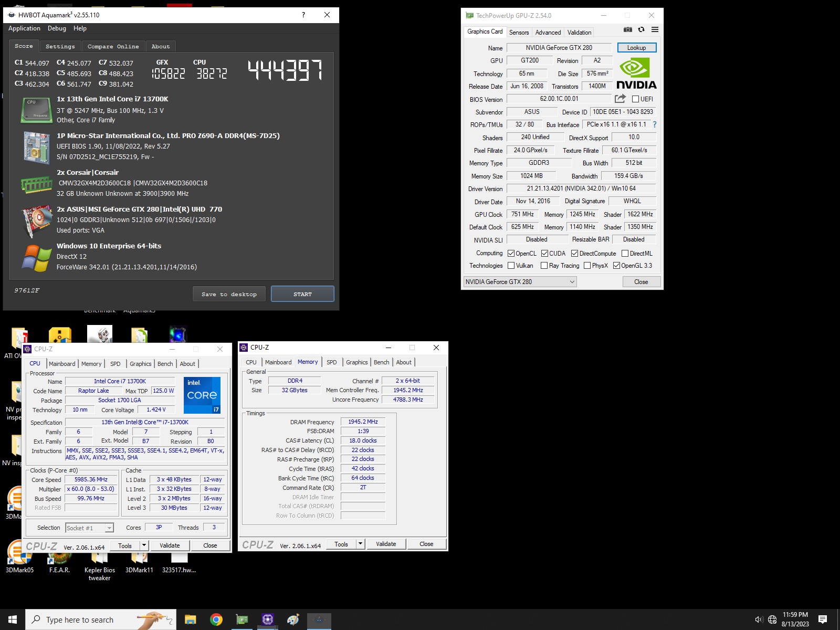Toggle the PhysX checkbox
Screen dimensions: 840x630
pos(587,266)
